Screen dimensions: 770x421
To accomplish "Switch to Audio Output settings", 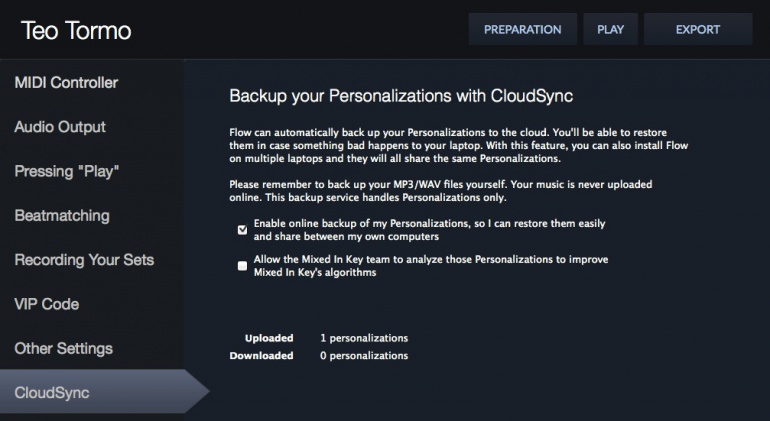I will [x=60, y=127].
